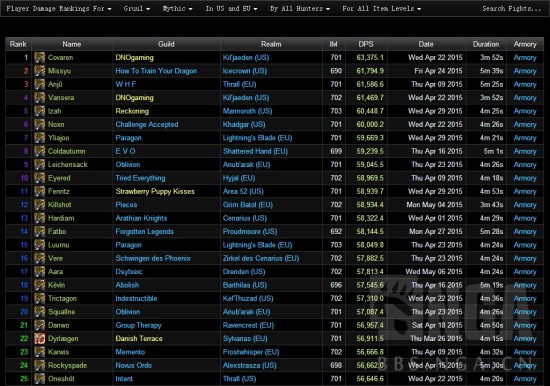Click the hunter class icon beside Eyered
Image resolution: width=550 pixels, height=386 pixels.
pyautogui.click(x=40, y=178)
